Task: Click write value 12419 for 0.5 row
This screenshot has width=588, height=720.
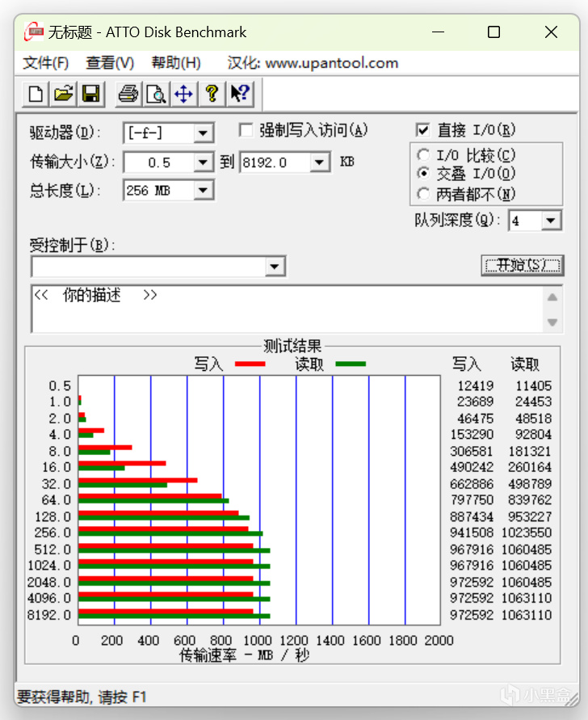Action: click(475, 385)
